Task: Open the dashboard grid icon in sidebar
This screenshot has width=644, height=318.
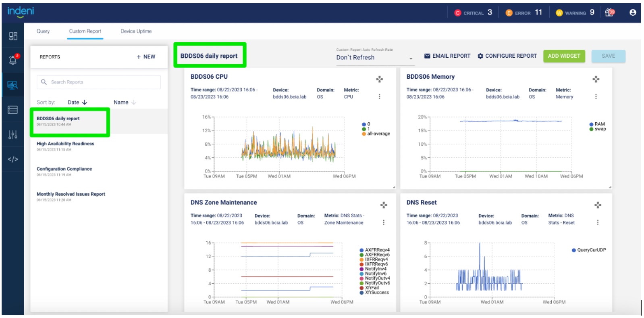Action: (13, 36)
